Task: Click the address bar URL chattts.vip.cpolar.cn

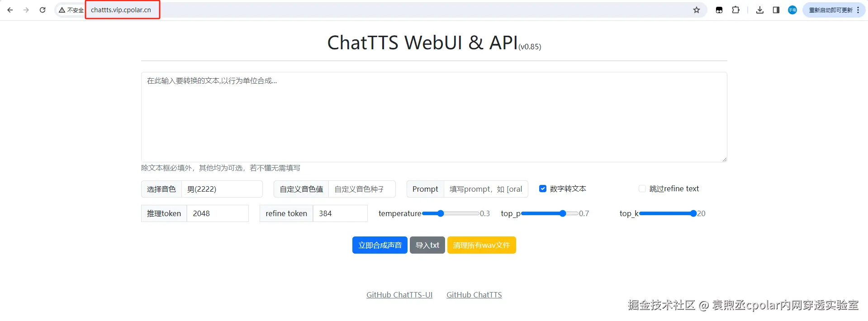Action: coord(121,10)
